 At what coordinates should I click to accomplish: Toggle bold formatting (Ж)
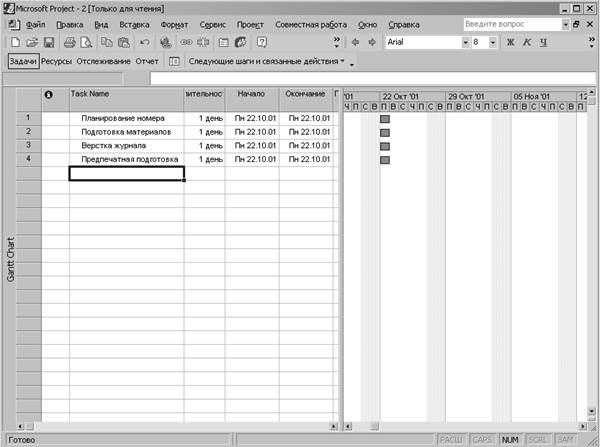tap(510, 42)
